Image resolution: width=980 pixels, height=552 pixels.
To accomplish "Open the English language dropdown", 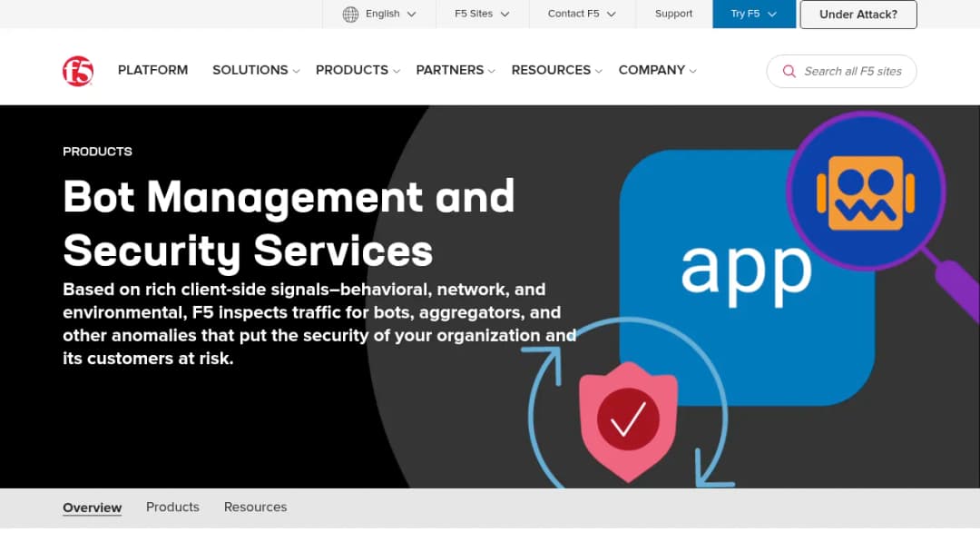I will tap(378, 14).
